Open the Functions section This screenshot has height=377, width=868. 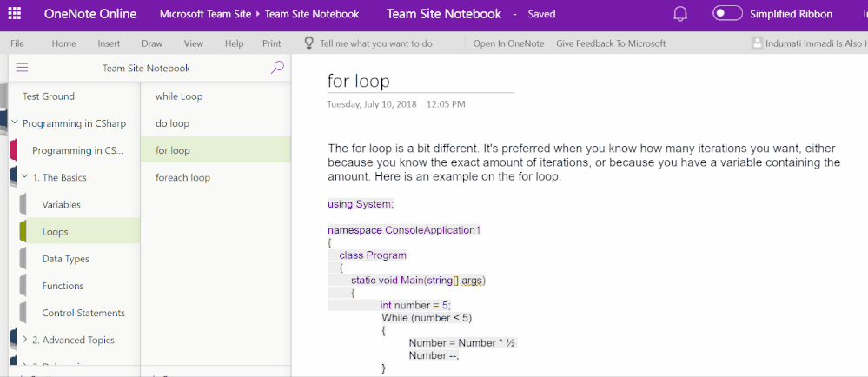[63, 286]
